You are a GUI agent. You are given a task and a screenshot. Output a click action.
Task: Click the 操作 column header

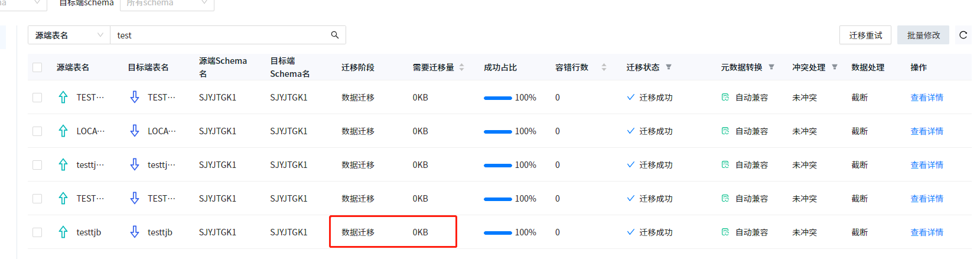(919, 67)
